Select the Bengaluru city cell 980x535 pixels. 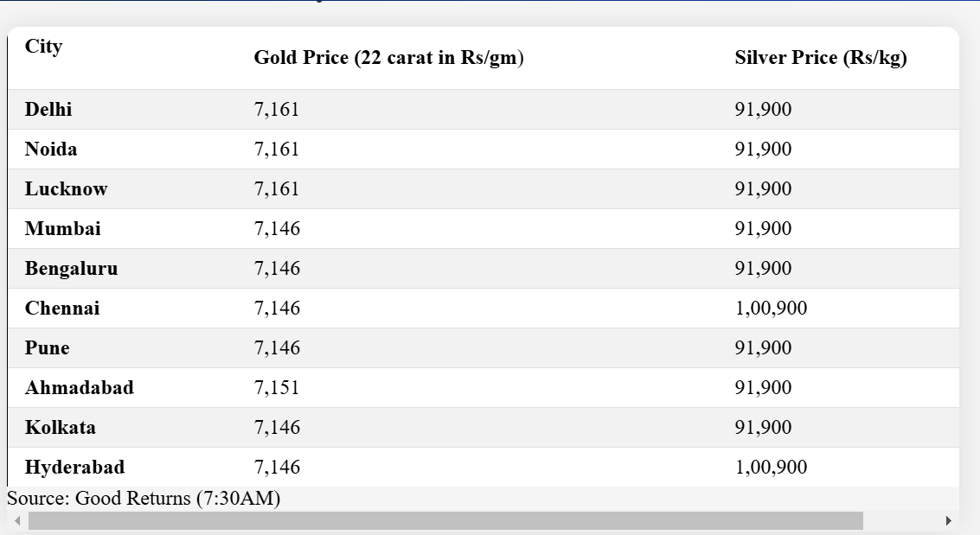click(71, 269)
